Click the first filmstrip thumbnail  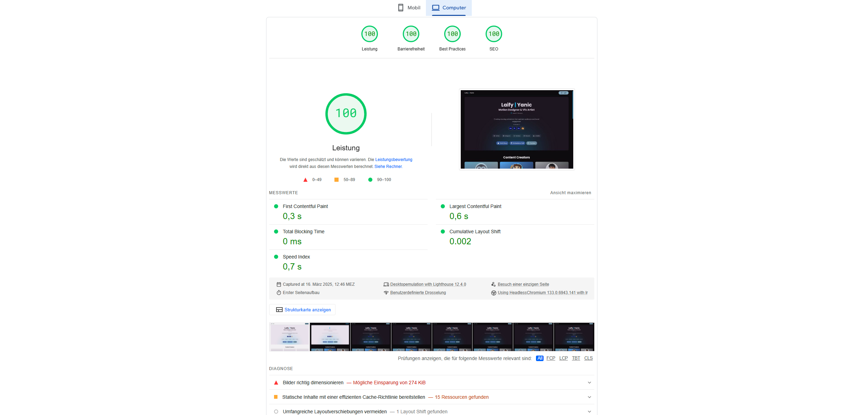(x=289, y=337)
